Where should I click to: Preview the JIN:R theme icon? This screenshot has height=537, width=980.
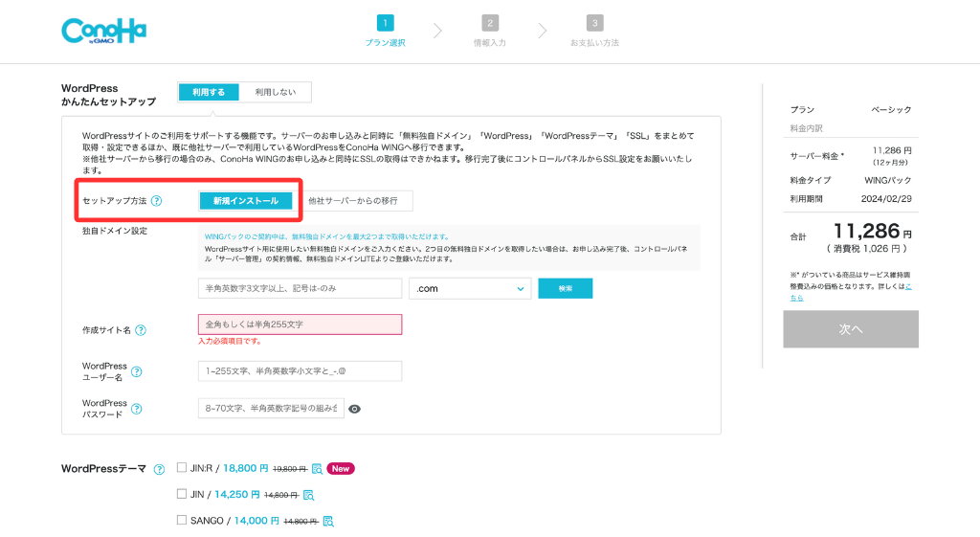point(317,469)
